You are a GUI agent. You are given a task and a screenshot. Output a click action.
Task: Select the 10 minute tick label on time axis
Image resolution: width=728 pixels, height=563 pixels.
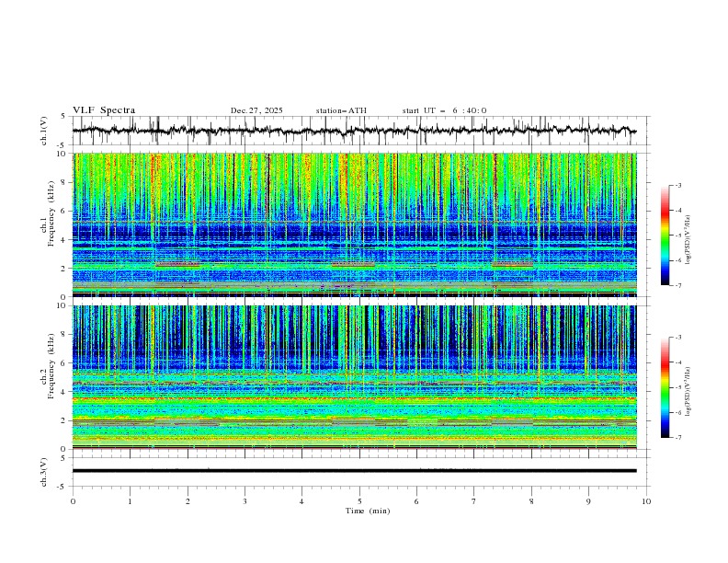coord(646,500)
